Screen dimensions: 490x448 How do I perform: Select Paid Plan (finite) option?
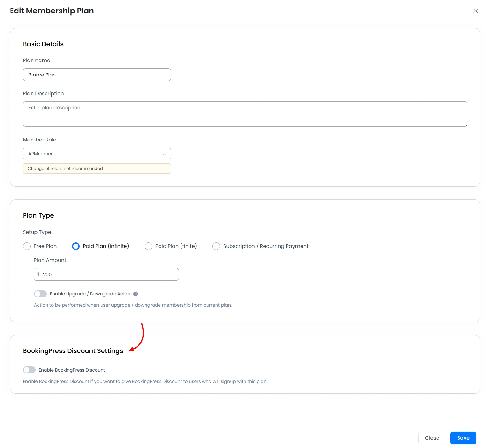click(148, 246)
